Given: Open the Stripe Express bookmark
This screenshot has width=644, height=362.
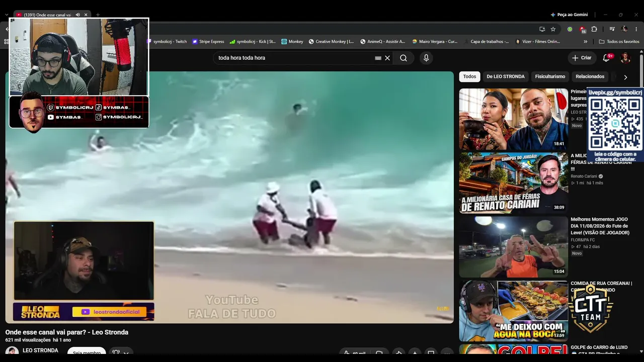Looking at the screenshot, I should pos(208,42).
